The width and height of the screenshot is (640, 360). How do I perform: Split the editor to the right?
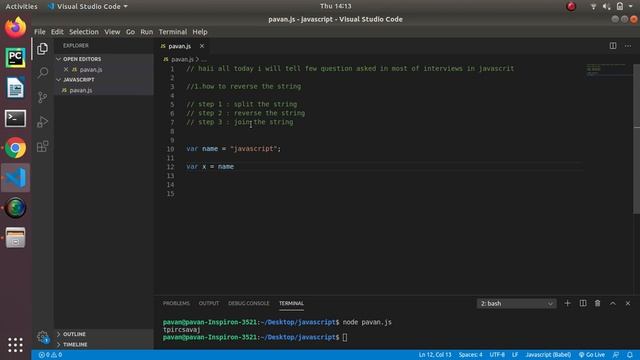[x=613, y=46]
